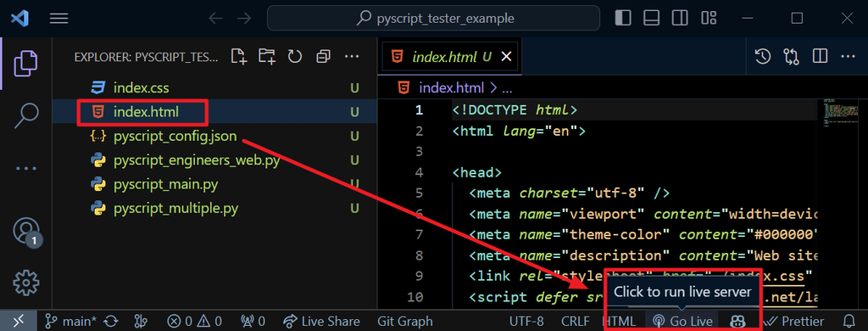Image resolution: width=868 pixels, height=331 pixels.
Task: Close the index.html editor tab
Action: 506,57
